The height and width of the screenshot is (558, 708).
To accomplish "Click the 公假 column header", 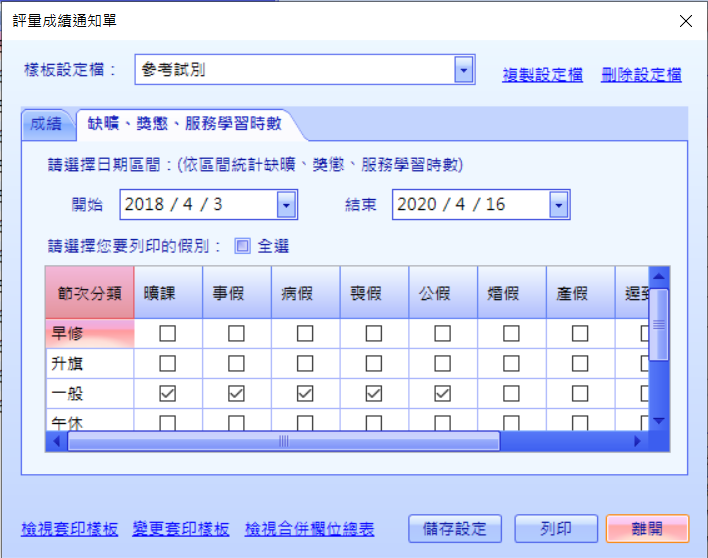I will pyautogui.click(x=443, y=293).
